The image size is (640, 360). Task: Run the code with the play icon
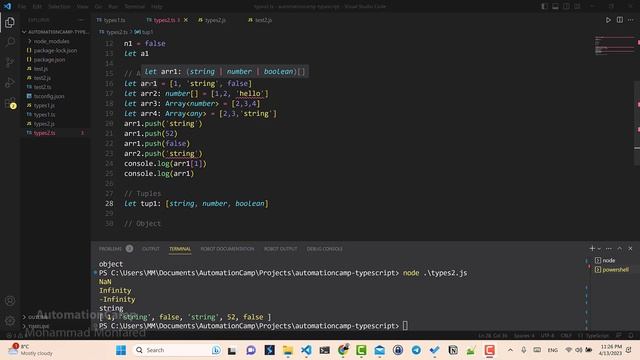coord(608,20)
